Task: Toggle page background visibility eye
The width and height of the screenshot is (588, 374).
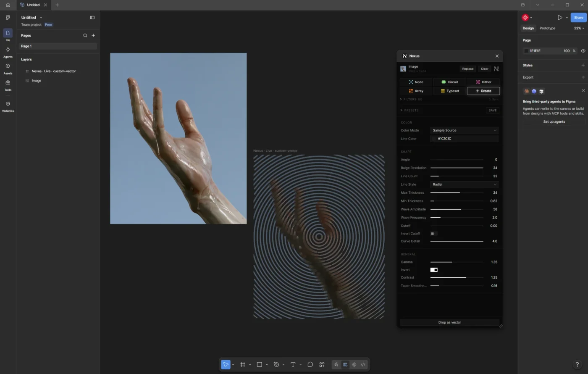Action: point(583,51)
